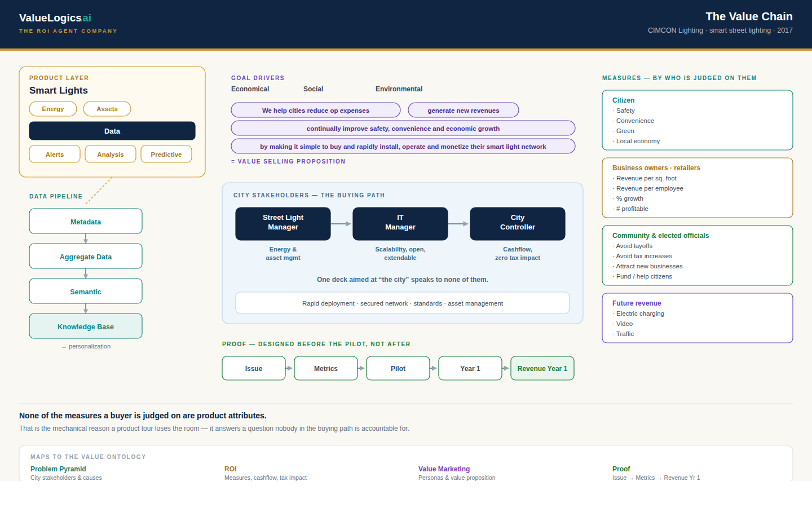
Task: Select the Economical goal driver label
Action: 250,89
